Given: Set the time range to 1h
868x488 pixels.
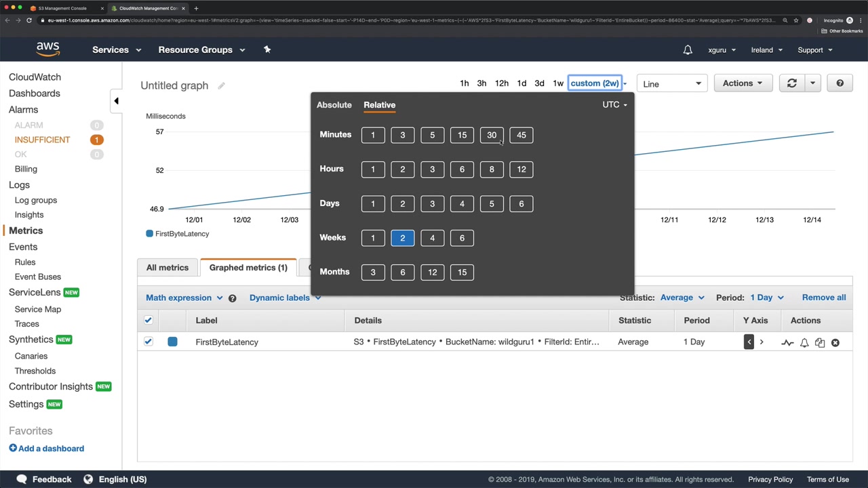Looking at the screenshot, I should point(464,83).
